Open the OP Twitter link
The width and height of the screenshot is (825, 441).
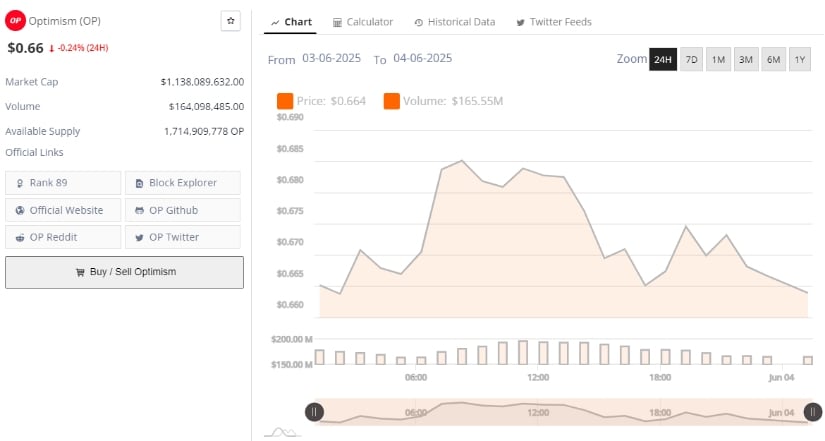point(183,237)
